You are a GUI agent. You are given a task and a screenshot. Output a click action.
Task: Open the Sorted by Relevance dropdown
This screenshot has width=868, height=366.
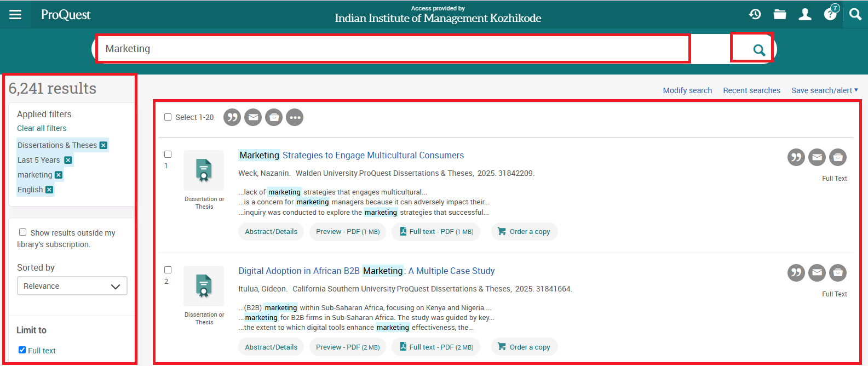pyautogui.click(x=72, y=286)
